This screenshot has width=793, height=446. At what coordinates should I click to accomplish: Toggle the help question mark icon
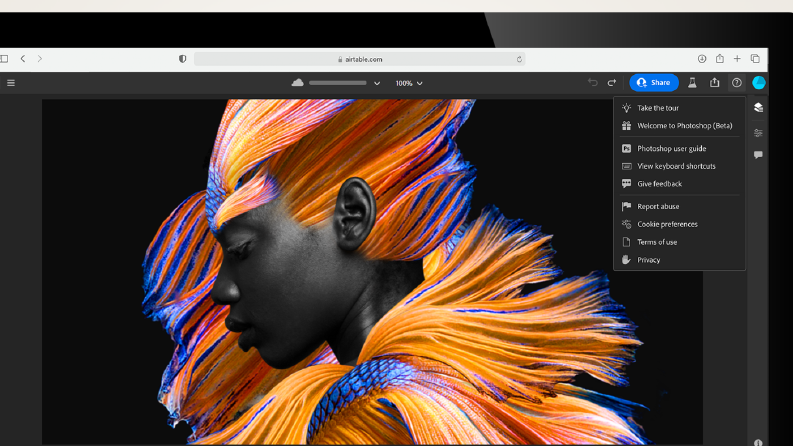click(x=737, y=82)
